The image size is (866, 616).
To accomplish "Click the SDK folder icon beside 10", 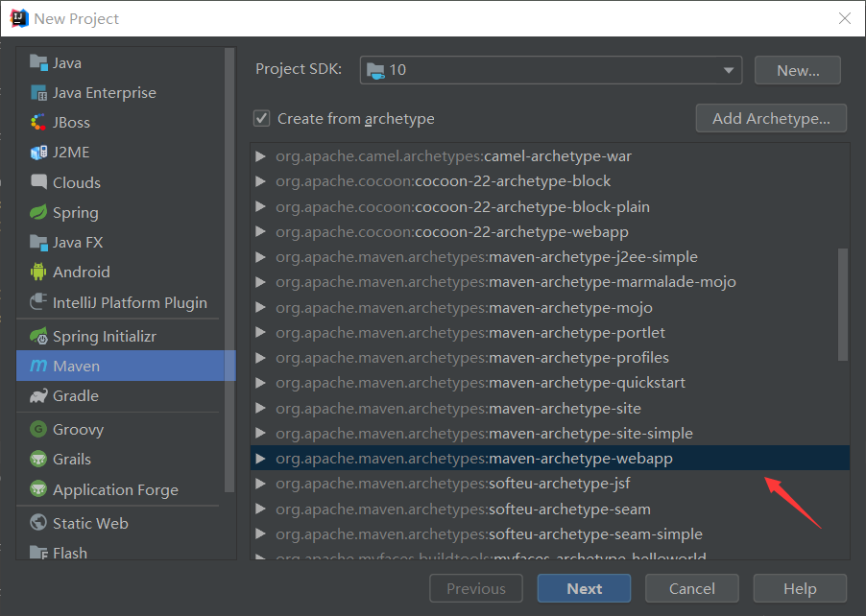I will [x=375, y=70].
